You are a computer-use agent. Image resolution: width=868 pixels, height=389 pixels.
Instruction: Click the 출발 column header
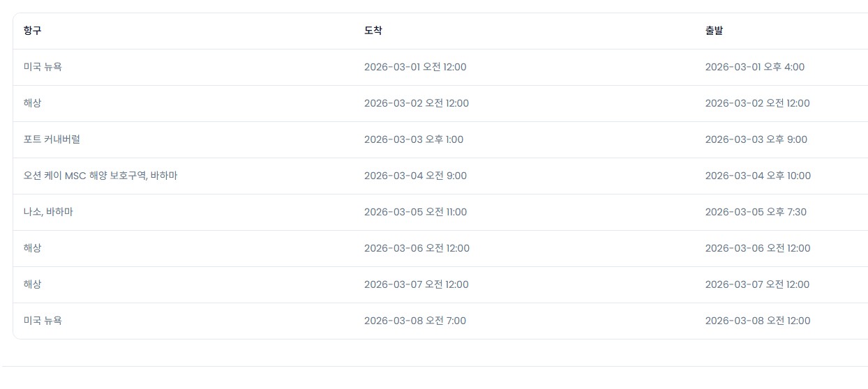coord(714,31)
